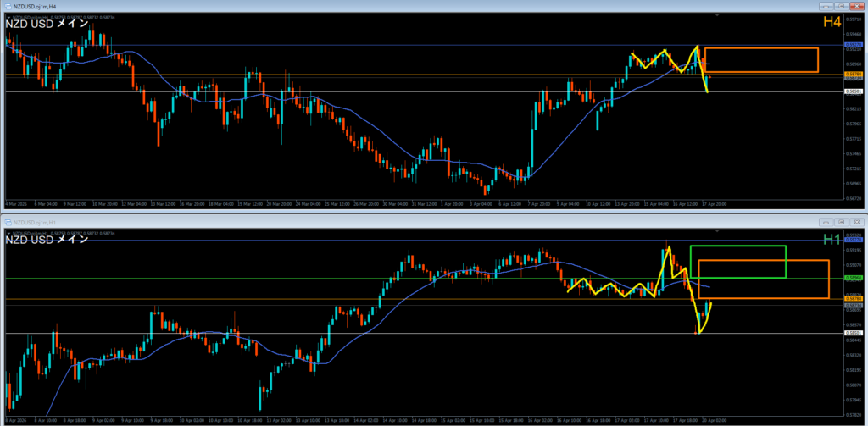The width and height of the screenshot is (868, 426).
Task: Click the white 0.58501 price label on H4 chart
Action: (x=854, y=91)
